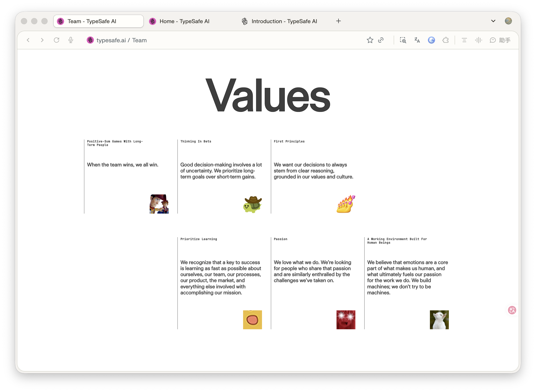
Task: Reload the Team page
Action: point(56,40)
